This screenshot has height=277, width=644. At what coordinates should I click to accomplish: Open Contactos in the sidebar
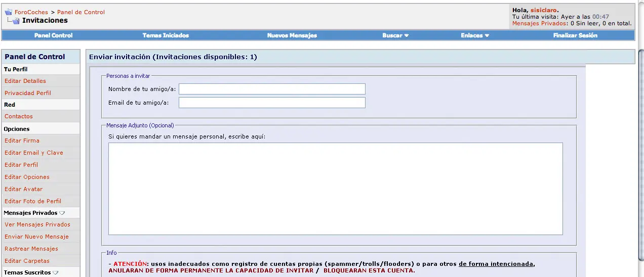coord(19,116)
